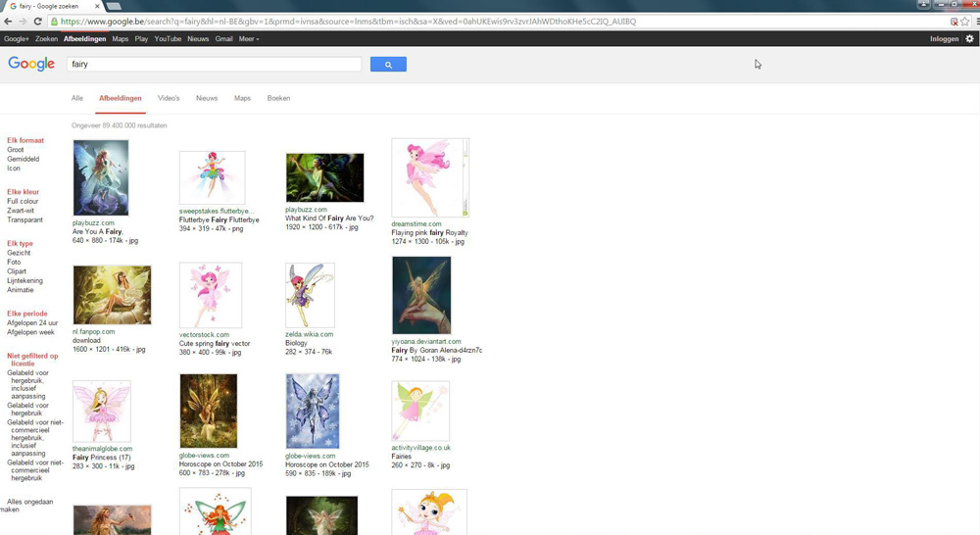This screenshot has width=980, height=535.
Task: Reload the page with refresh icon
Action: point(38,21)
